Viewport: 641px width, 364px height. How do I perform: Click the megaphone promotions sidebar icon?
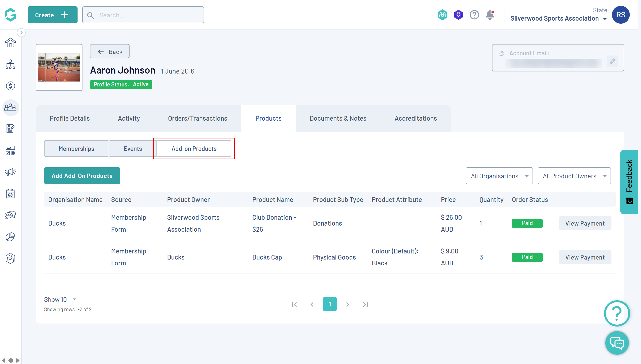click(x=10, y=172)
